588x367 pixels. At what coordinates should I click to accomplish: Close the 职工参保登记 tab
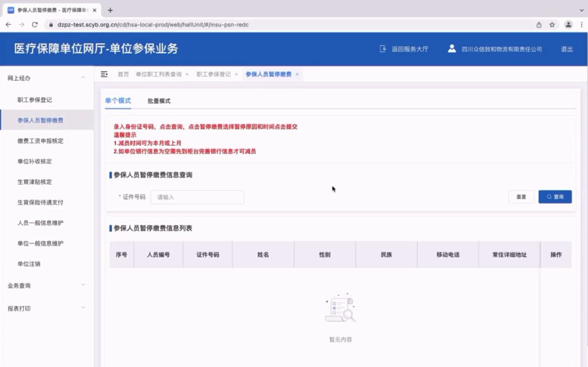(236, 74)
